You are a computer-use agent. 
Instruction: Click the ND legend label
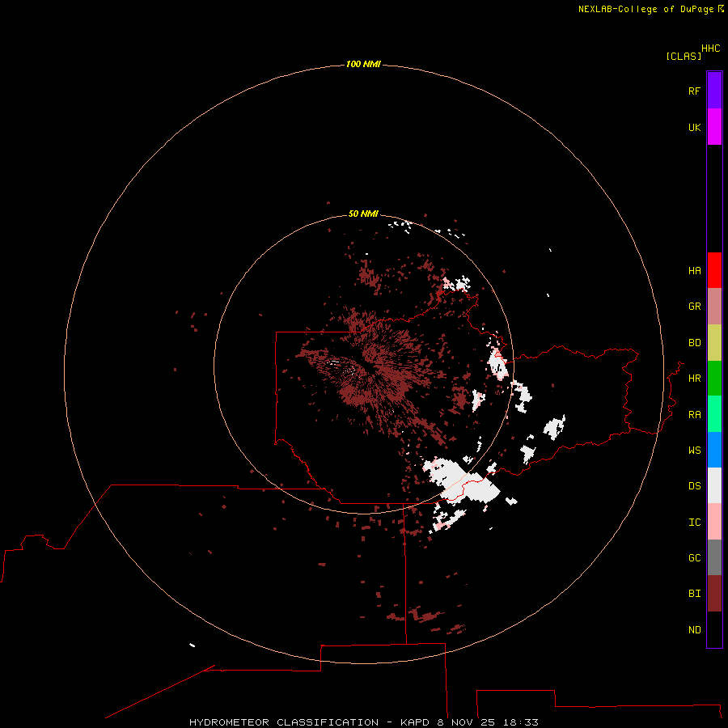(x=694, y=630)
